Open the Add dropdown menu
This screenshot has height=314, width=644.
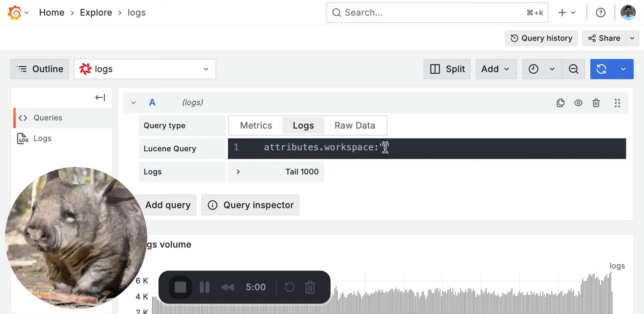[x=496, y=69]
